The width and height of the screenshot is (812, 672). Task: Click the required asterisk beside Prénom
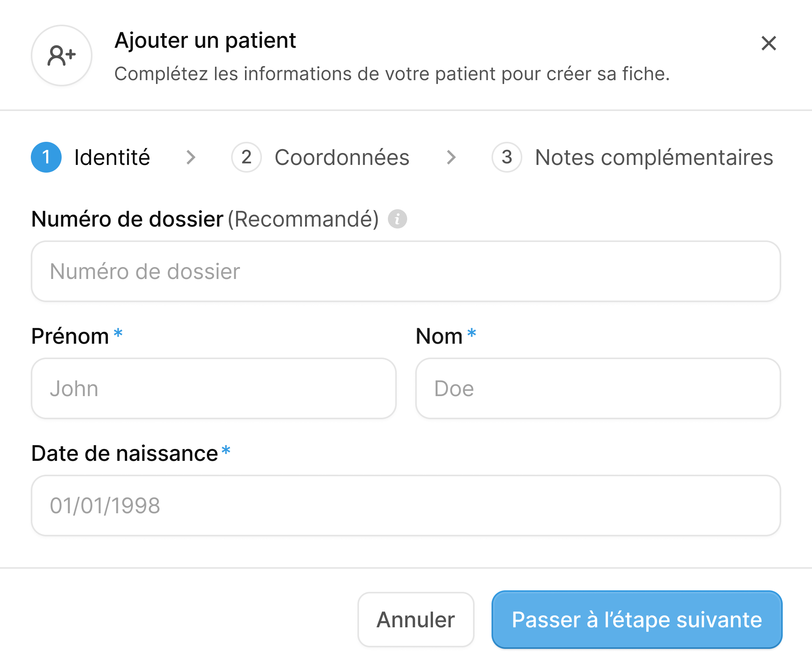coord(117,335)
